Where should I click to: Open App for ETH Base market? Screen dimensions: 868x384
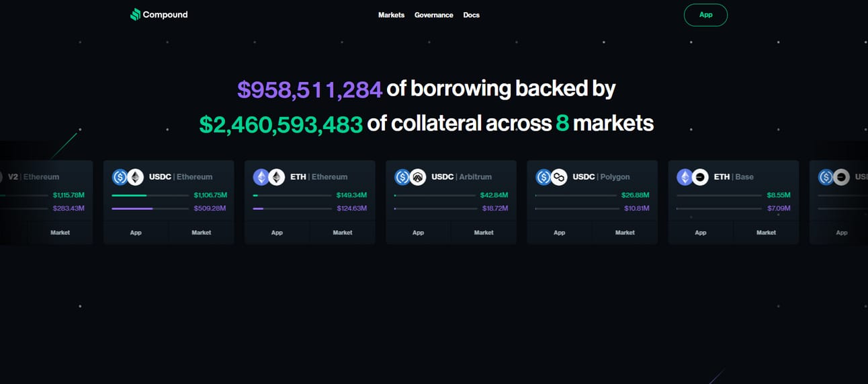701,233
